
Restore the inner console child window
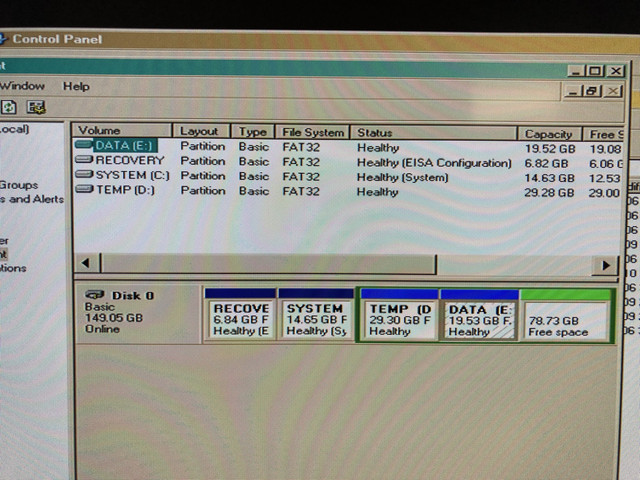tap(592, 91)
